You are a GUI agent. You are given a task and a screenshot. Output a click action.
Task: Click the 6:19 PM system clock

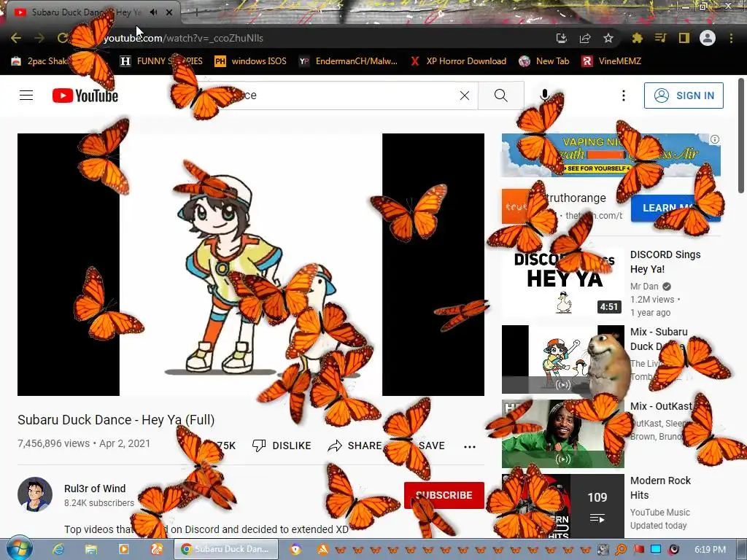pos(710,550)
